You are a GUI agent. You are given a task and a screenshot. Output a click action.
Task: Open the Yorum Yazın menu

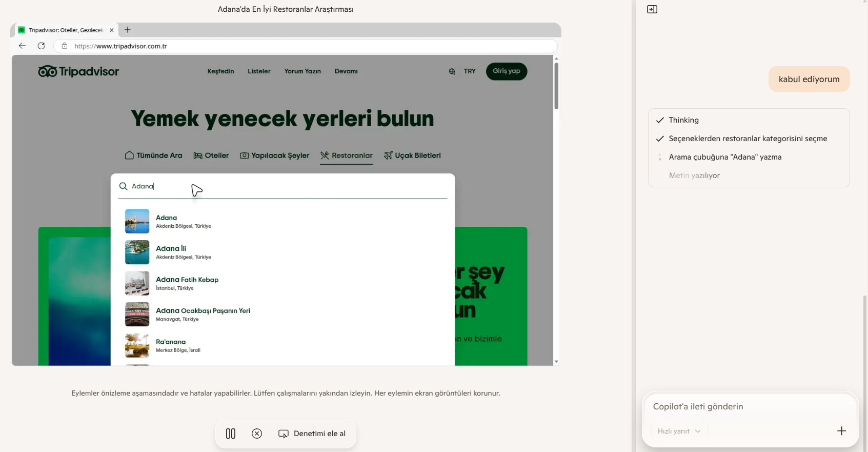pos(302,71)
